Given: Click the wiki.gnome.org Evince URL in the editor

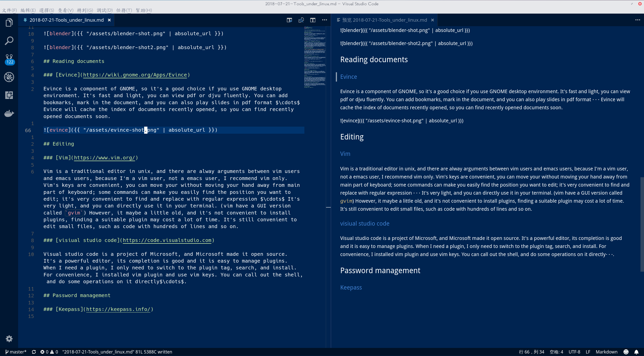Looking at the screenshot, I should [x=135, y=75].
